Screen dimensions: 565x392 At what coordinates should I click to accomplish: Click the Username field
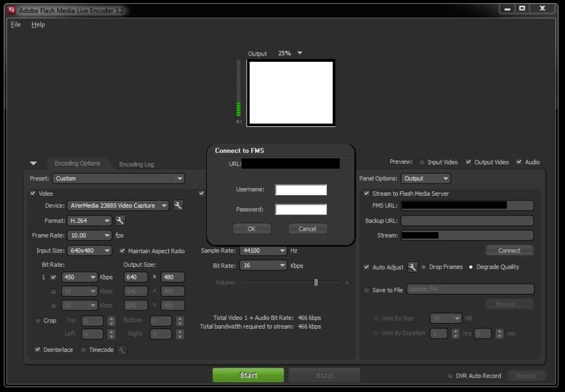(301, 190)
